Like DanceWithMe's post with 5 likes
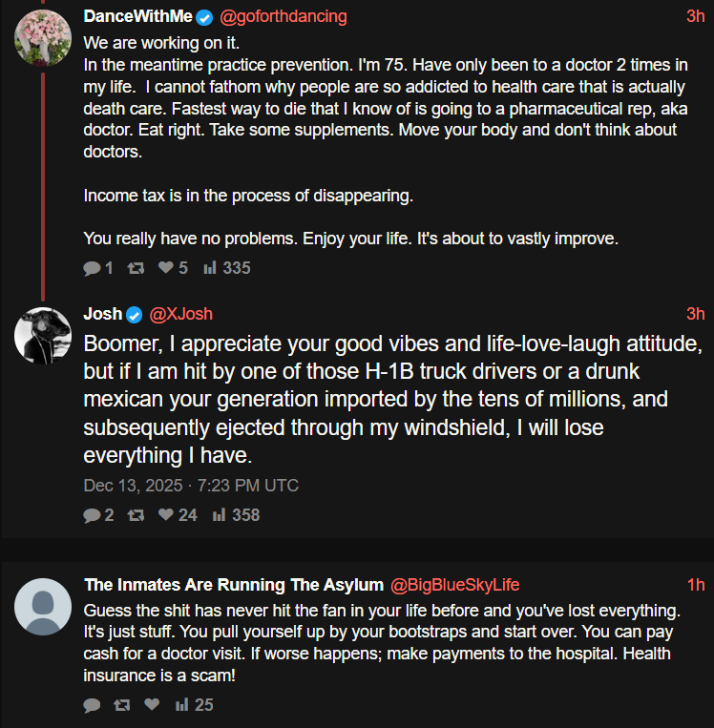 point(164,268)
